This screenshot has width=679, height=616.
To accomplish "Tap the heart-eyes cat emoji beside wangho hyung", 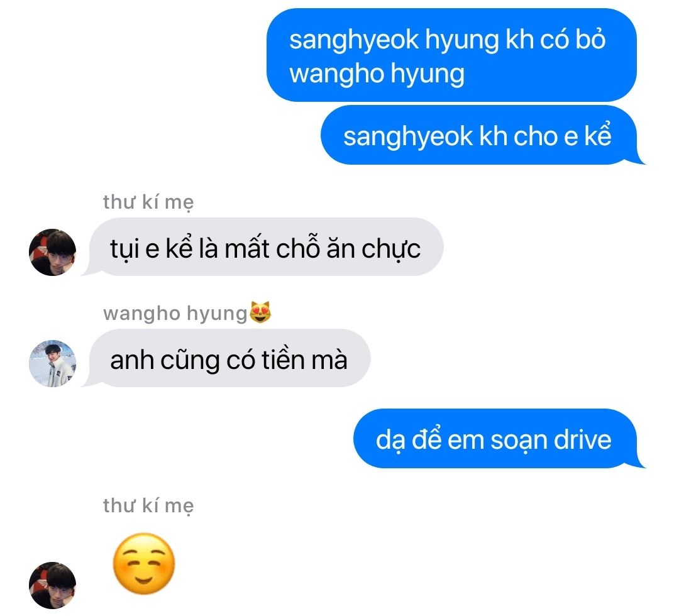I will click(260, 312).
